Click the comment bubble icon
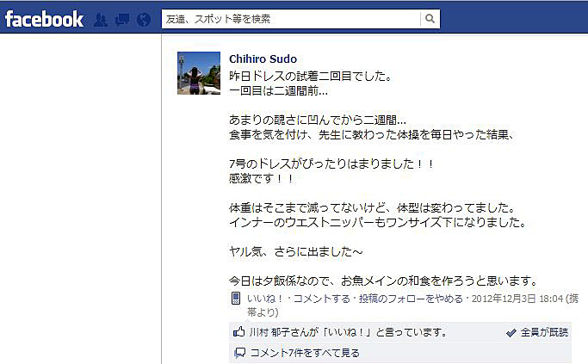 (240, 352)
